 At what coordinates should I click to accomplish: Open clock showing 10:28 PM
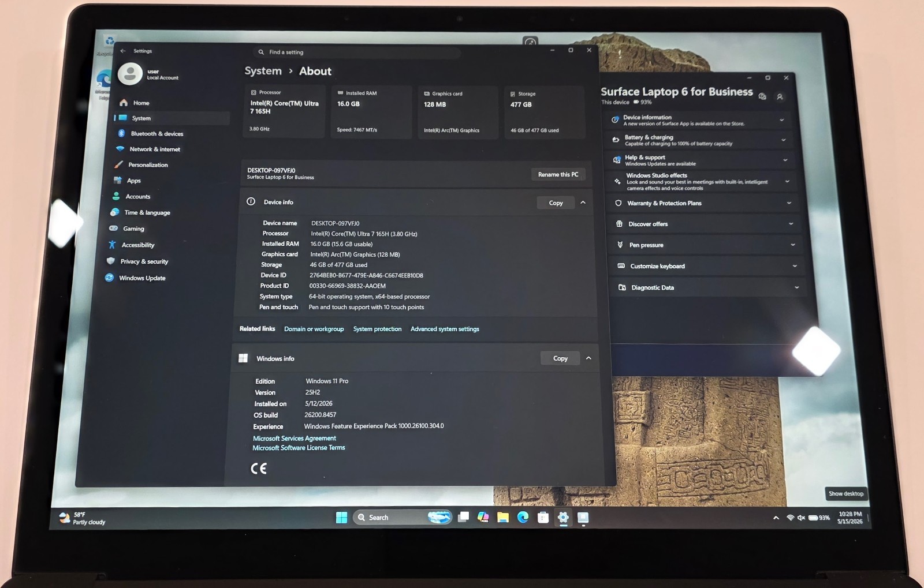[850, 518]
